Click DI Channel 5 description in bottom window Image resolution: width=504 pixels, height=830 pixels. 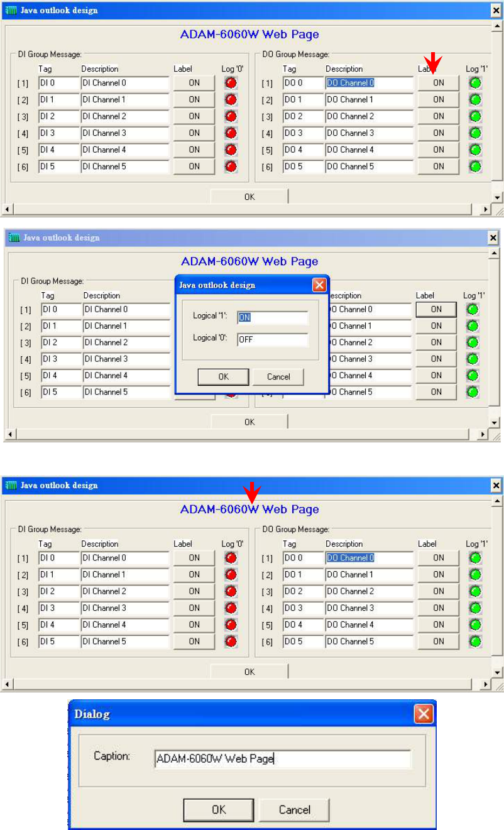pyautogui.click(x=125, y=642)
